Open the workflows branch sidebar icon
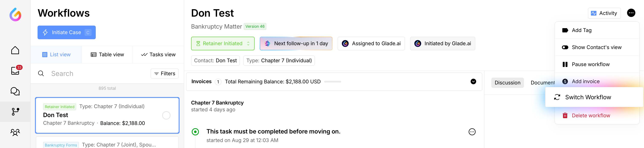 coord(15,112)
